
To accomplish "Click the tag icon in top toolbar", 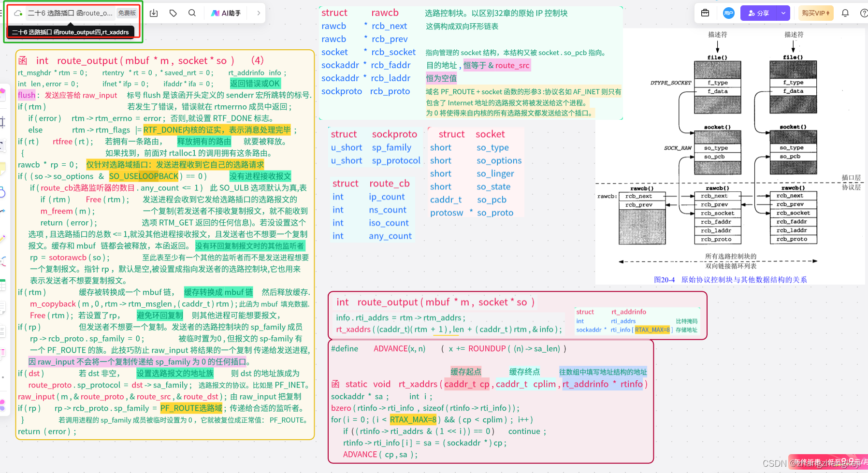I will pyautogui.click(x=173, y=13).
